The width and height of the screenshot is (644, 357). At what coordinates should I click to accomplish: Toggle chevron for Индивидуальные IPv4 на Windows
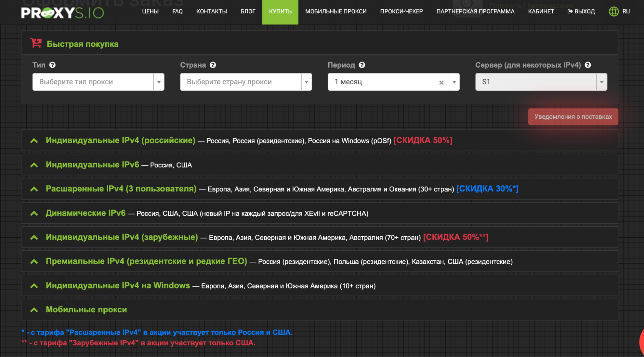(x=34, y=286)
